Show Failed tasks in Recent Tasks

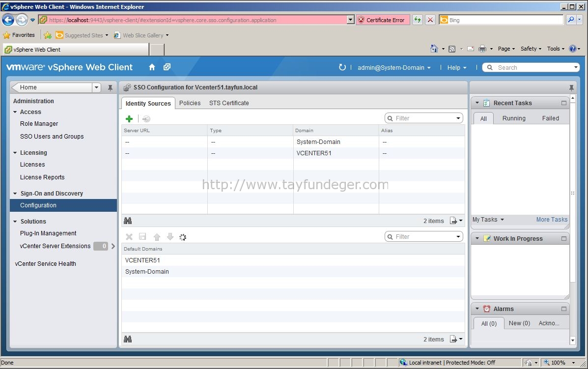click(550, 118)
